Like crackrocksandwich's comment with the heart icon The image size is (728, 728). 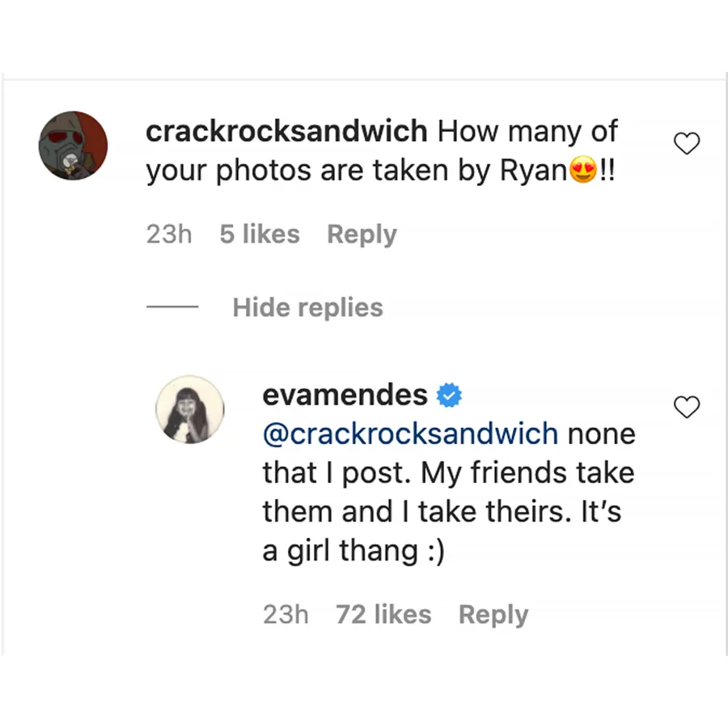tap(687, 143)
